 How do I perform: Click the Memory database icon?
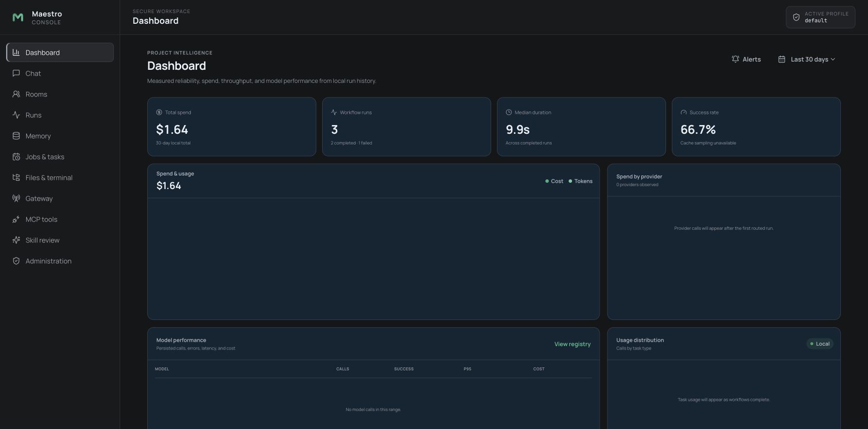(x=16, y=136)
